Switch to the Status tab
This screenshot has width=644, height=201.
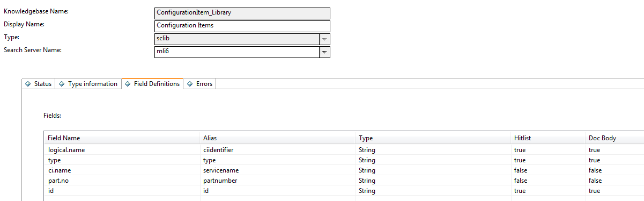[x=39, y=84]
